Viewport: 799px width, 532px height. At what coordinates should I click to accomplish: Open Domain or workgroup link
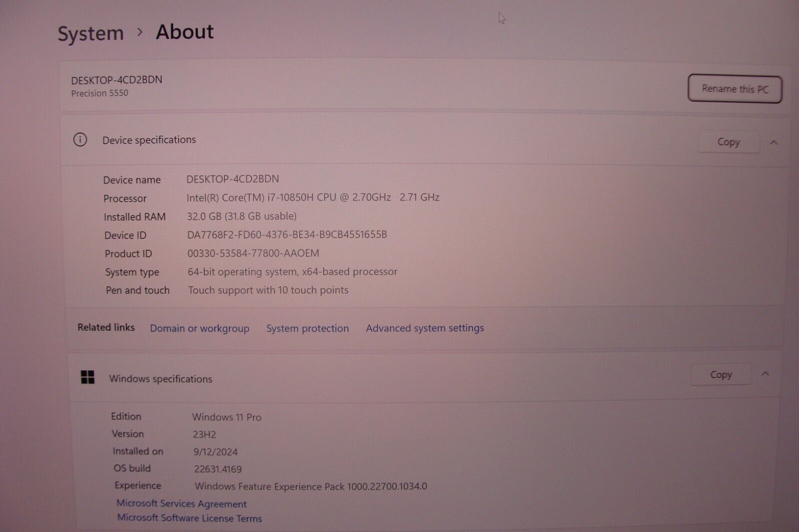tap(199, 328)
